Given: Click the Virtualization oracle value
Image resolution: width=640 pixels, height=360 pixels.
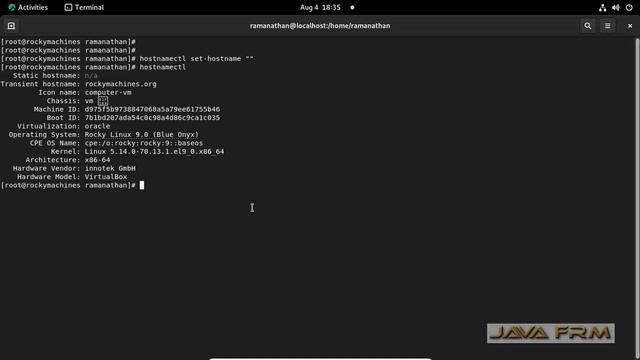Looking at the screenshot, I should [98, 126].
